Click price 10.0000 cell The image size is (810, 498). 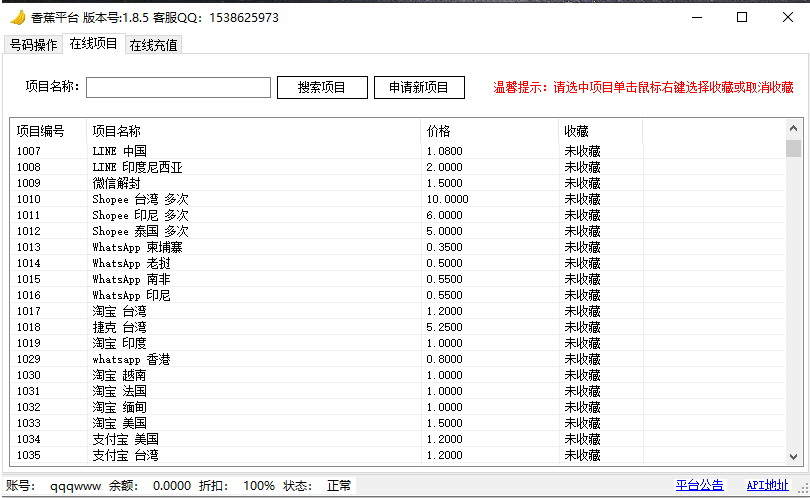pyautogui.click(x=447, y=199)
